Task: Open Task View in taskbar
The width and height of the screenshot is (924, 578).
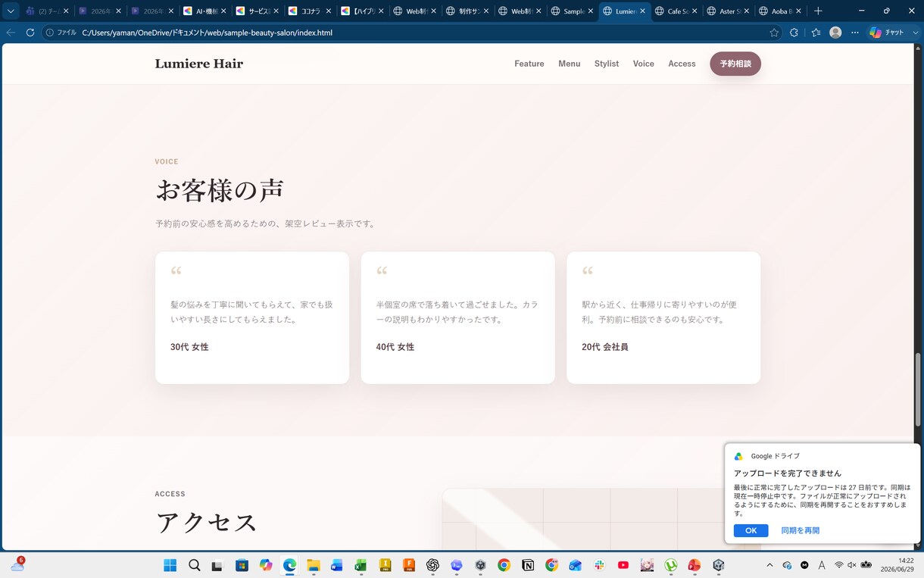Action: [x=217, y=565]
